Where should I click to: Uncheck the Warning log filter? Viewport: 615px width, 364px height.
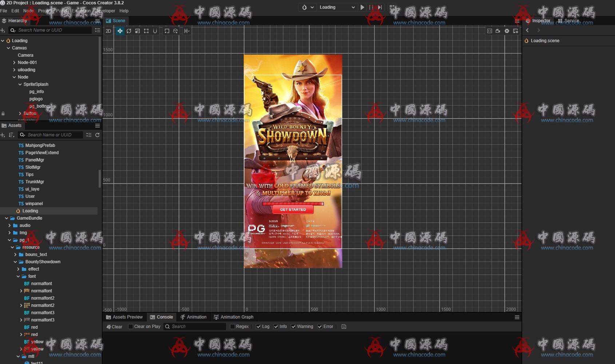click(x=293, y=327)
